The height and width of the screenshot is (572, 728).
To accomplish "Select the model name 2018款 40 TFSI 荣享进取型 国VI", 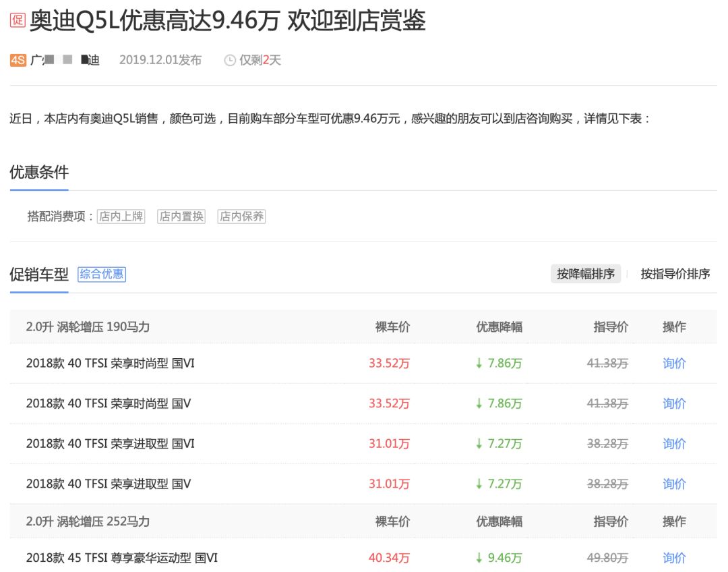I will (x=110, y=444).
